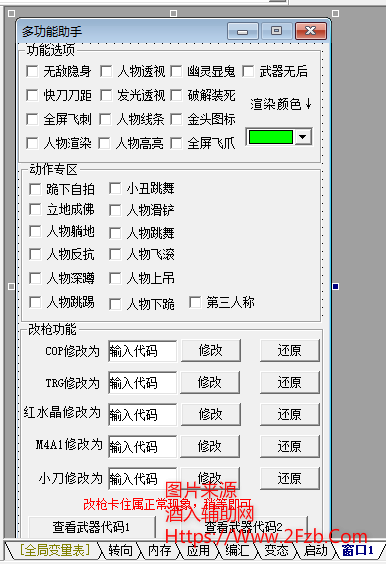The height and width of the screenshot is (564, 386).
Task: Click 修改 button in TRG row
Action: tap(210, 382)
